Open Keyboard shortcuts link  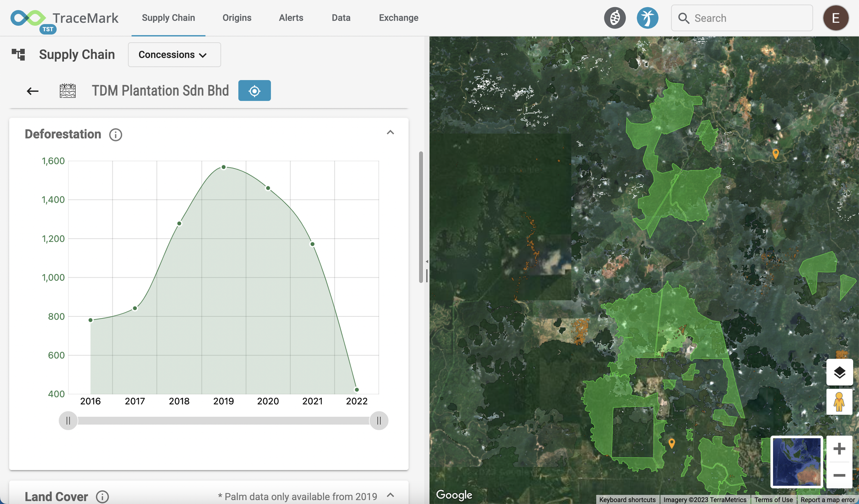[x=627, y=500]
